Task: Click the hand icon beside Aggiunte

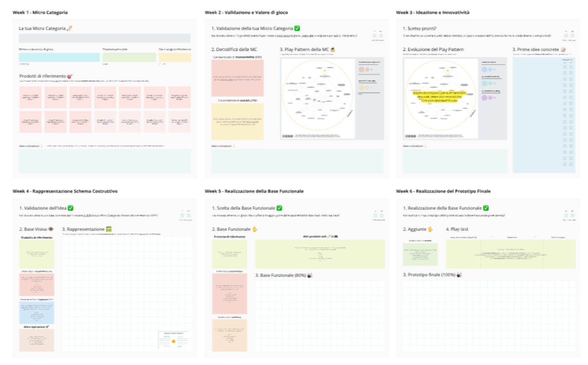Action: pyautogui.click(x=430, y=229)
